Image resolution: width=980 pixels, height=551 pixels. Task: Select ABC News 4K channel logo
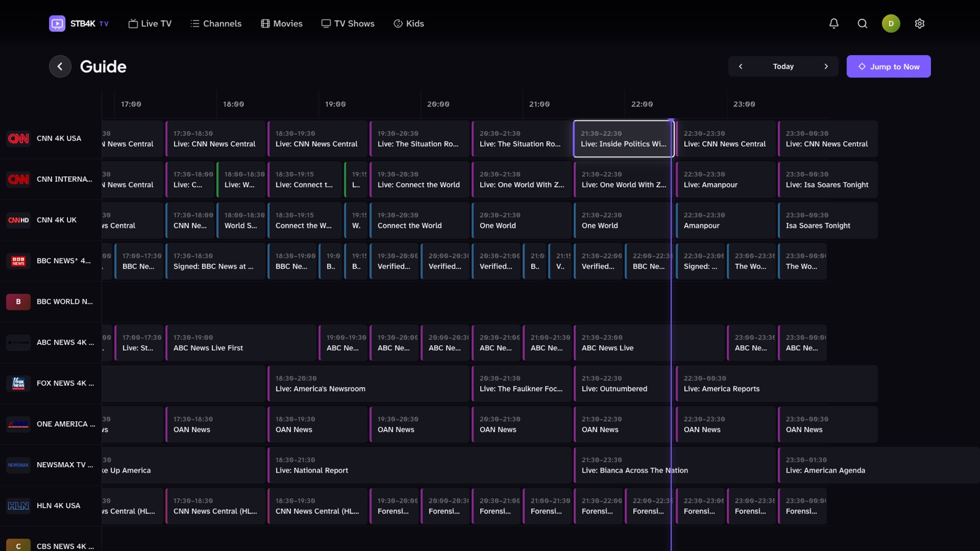coord(18,343)
